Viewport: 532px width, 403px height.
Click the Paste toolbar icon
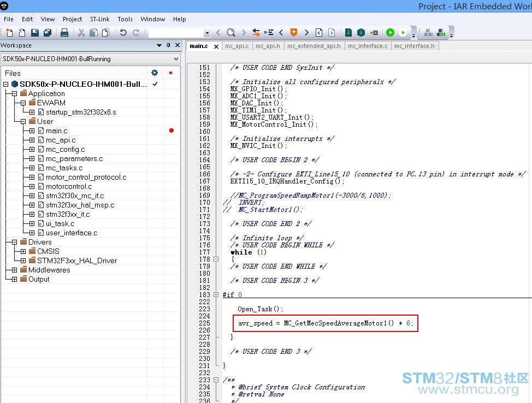(x=106, y=33)
